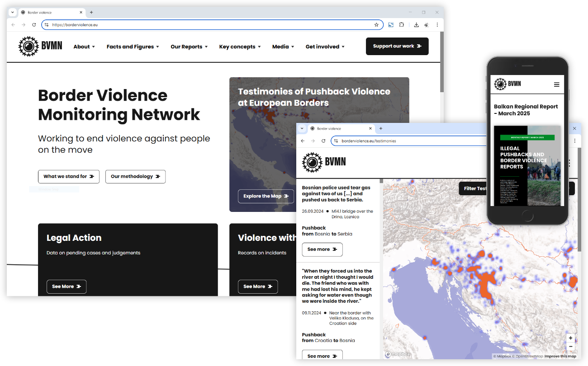The height and width of the screenshot is (366, 588).
Task: Go back in the testimonies browser window
Action: coord(303,141)
